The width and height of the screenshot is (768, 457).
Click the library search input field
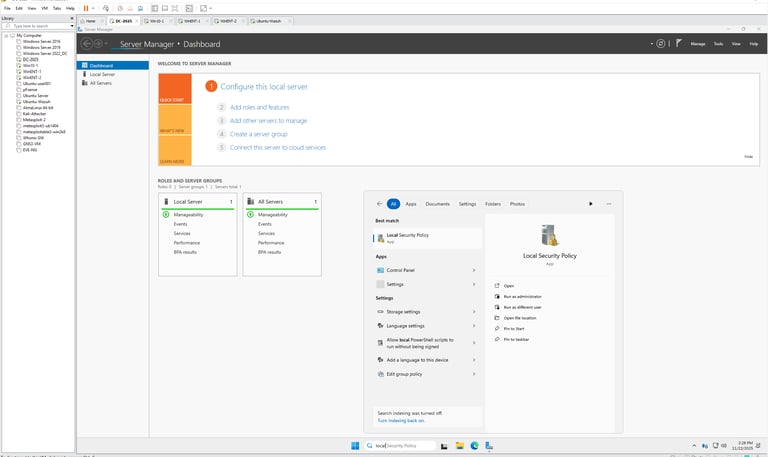[x=38, y=25]
